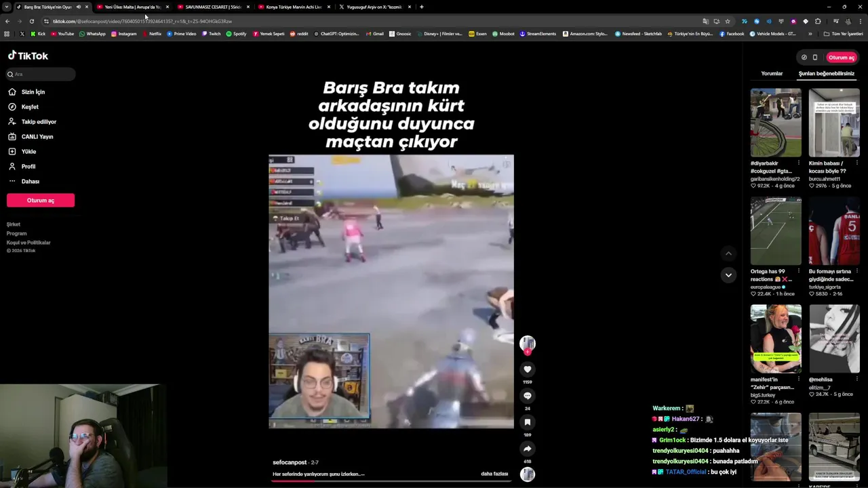Open Kimin babası recommended video thumbnail
This screenshot has width=868, height=488.
click(x=834, y=123)
